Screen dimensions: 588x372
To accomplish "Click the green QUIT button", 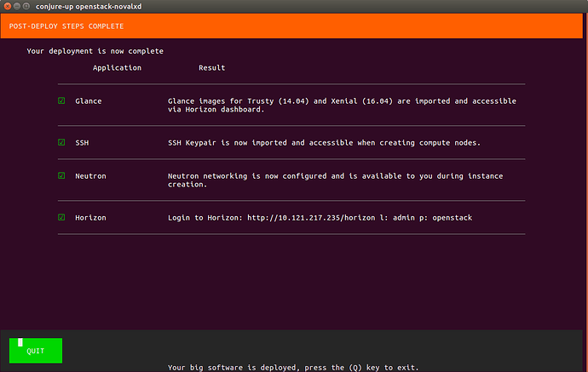I will point(36,351).
